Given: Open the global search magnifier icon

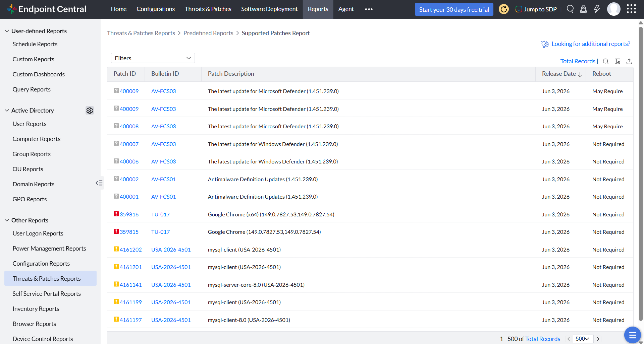Looking at the screenshot, I should 570,9.
